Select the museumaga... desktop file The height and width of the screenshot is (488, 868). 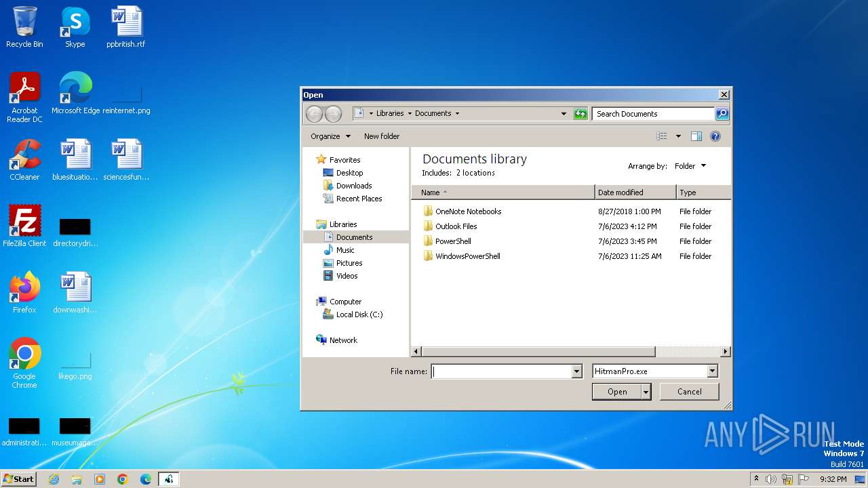(75, 432)
